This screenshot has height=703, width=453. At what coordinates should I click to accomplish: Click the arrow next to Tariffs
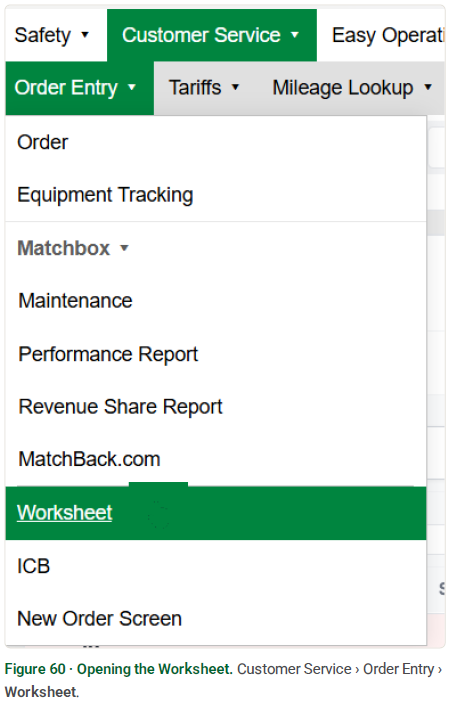pyautogui.click(x=235, y=87)
